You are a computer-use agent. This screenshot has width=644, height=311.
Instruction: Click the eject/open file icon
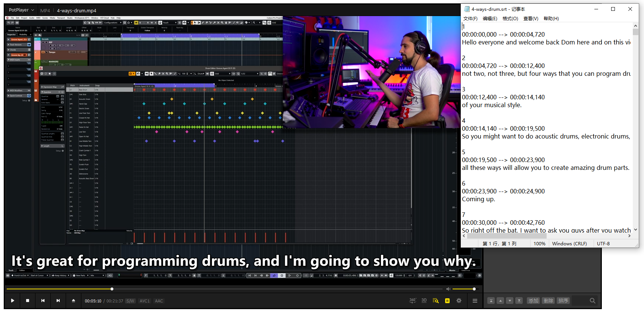74,301
